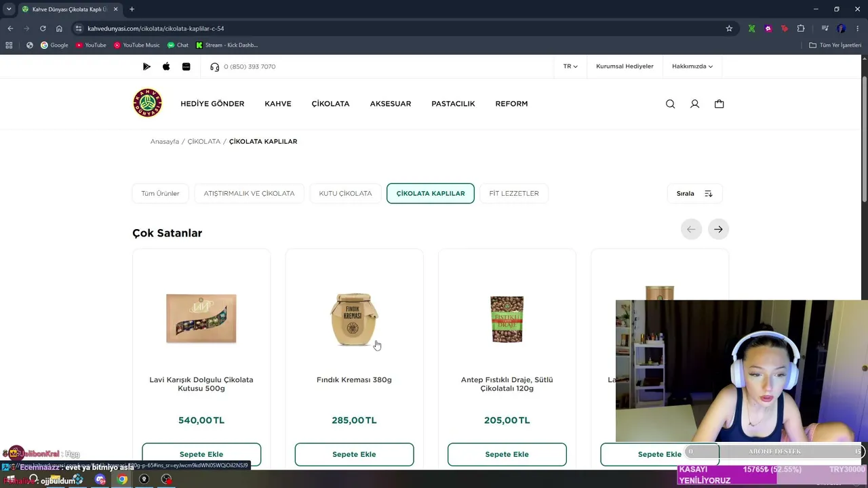The image size is (868, 488).
Task: Open the Sırala sort dropdown
Action: [x=694, y=193]
